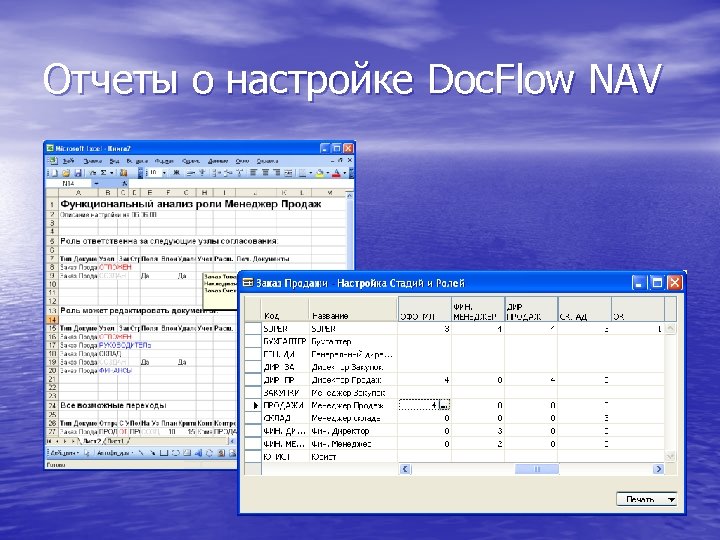Image resolution: width=720 pixels, height=540 pixels.
Task: Open the Автофигуры dropdown on Drawing toolbar
Action: click(114, 453)
